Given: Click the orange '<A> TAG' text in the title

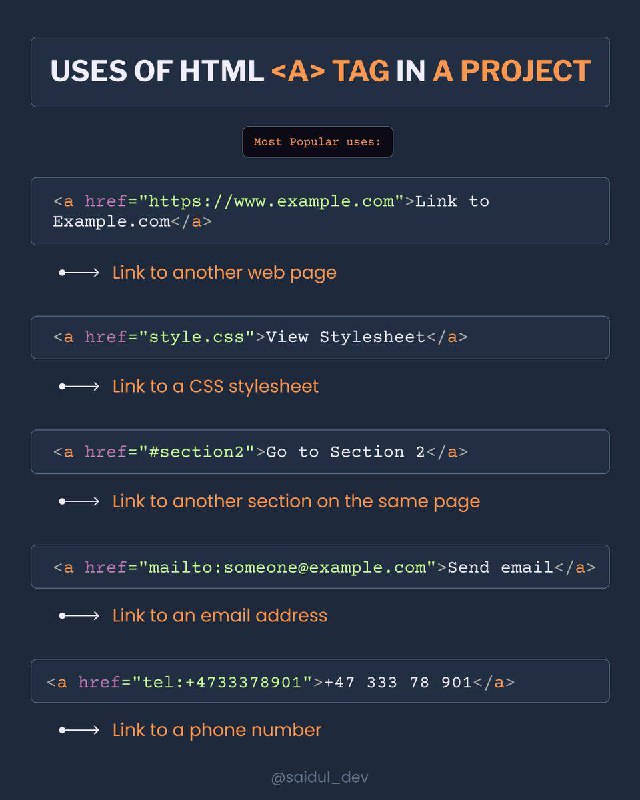Looking at the screenshot, I should [x=330, y=71].
